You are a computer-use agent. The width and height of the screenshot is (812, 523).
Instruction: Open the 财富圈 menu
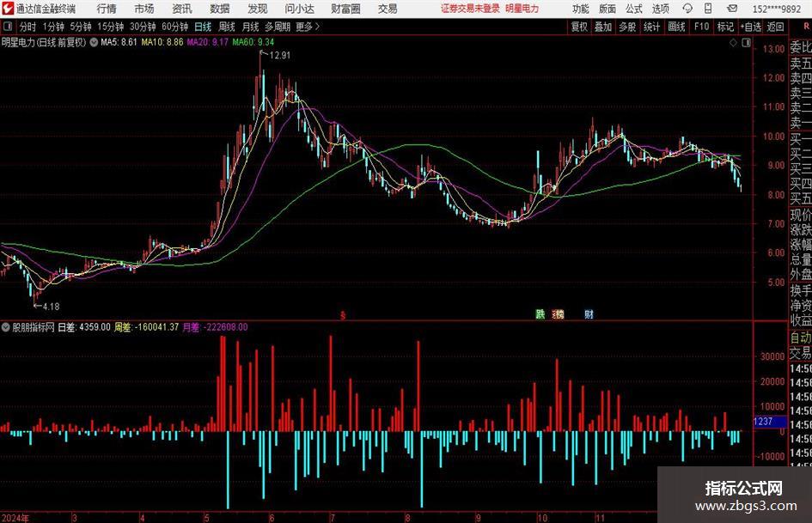345,9
